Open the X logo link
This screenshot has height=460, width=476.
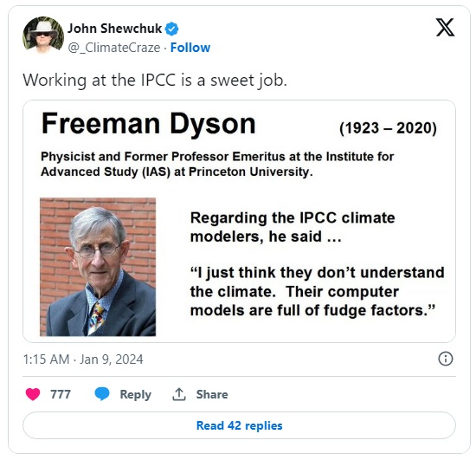pyautogui.click(x=446, y=28)
